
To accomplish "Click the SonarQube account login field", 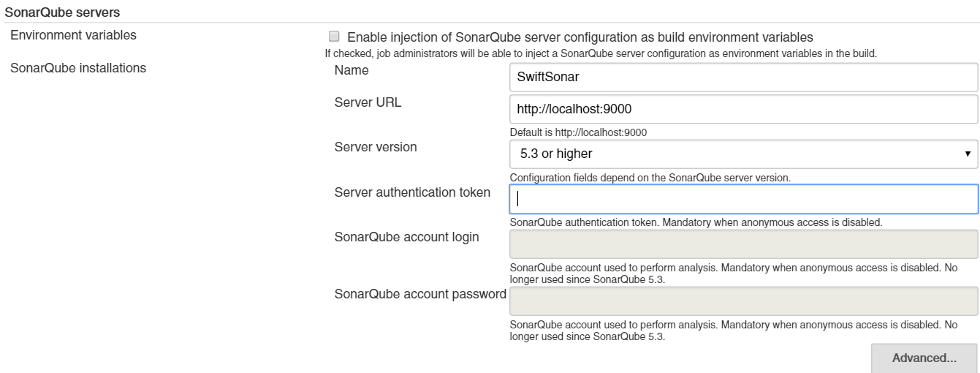I will click(x=743, y=244).
